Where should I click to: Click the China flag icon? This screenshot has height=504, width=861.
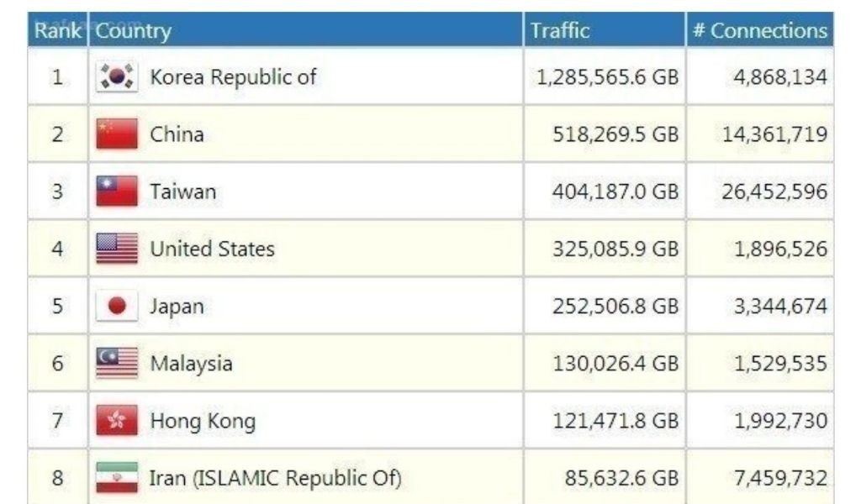[116, 134]
